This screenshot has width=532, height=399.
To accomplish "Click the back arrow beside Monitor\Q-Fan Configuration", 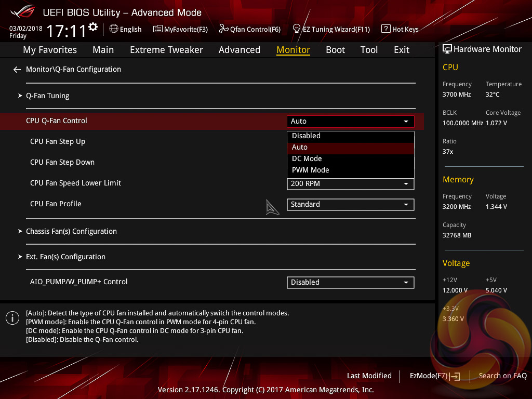I will (17, 70).
